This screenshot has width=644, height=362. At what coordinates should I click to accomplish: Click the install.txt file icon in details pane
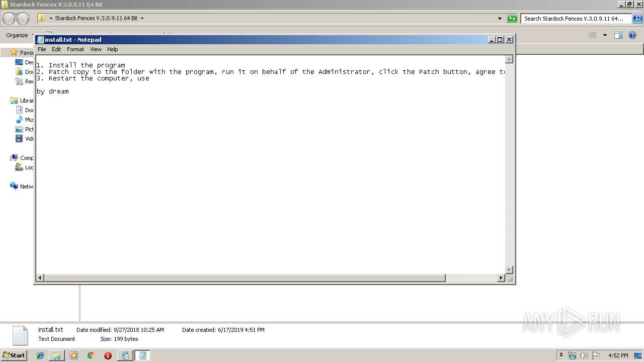(20, 335)
